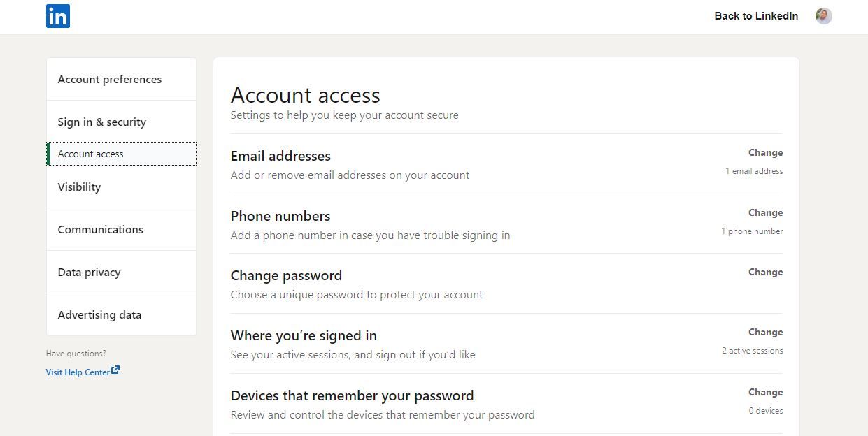The height and width of the screenshot is (436, 868).
Task: Open Data privacy settings
Action: [89, 272]
